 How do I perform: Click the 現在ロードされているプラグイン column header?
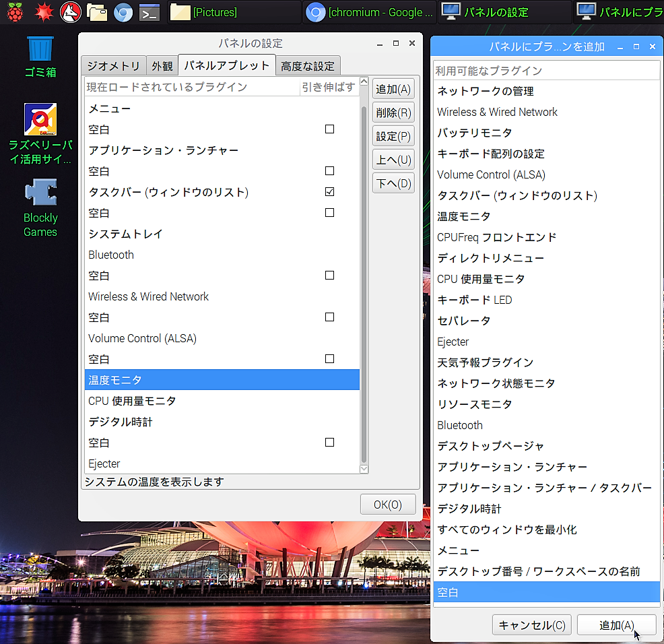192,87
